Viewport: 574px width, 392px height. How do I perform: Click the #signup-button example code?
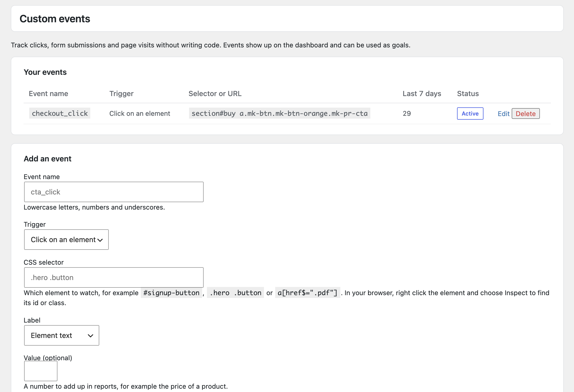(171, 293)
